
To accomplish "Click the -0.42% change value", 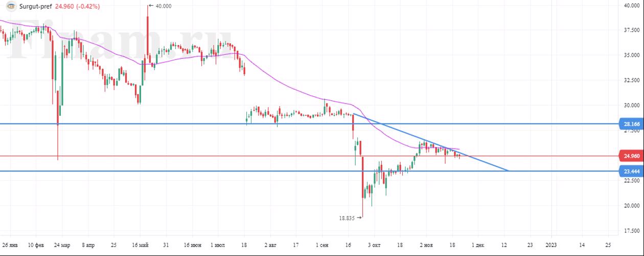I will [x=88, y=7].
